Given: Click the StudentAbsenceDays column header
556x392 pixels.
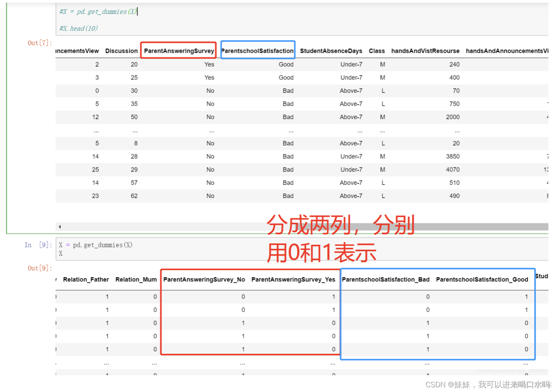Looking at the screenshot, I should click(331, 51).
